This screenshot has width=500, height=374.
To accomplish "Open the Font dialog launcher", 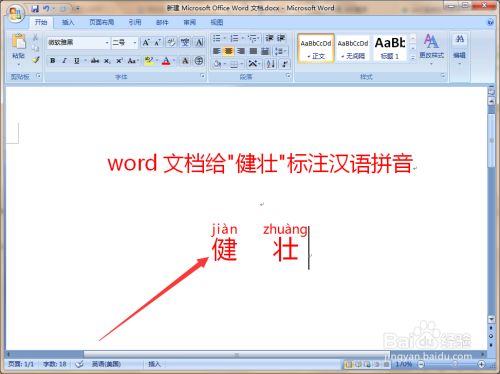I will click(x=202, y=76).
